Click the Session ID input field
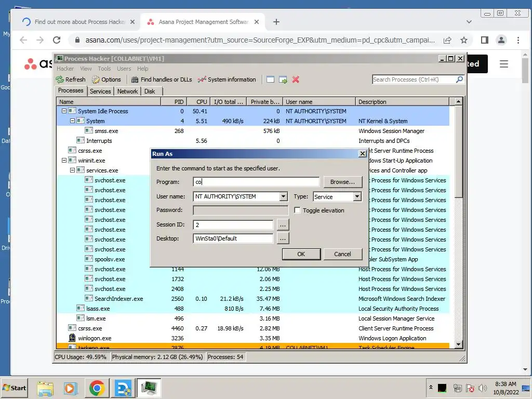This screenshot has height=399, width=532. pos(233,224)
